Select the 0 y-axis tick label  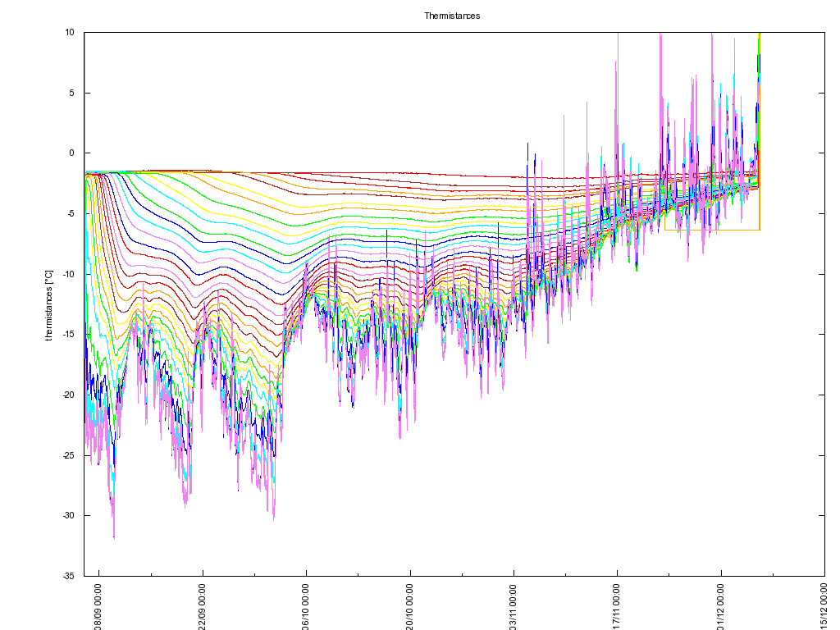(72, 153)
